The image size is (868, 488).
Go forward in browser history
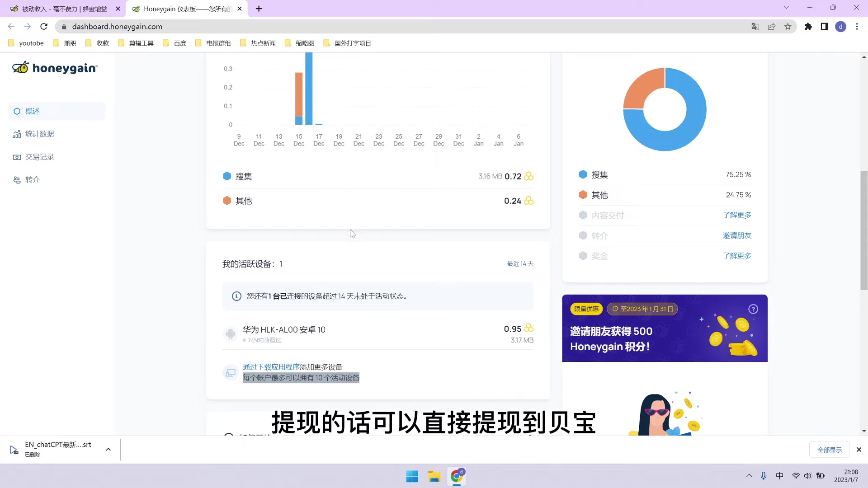point(28,27)
